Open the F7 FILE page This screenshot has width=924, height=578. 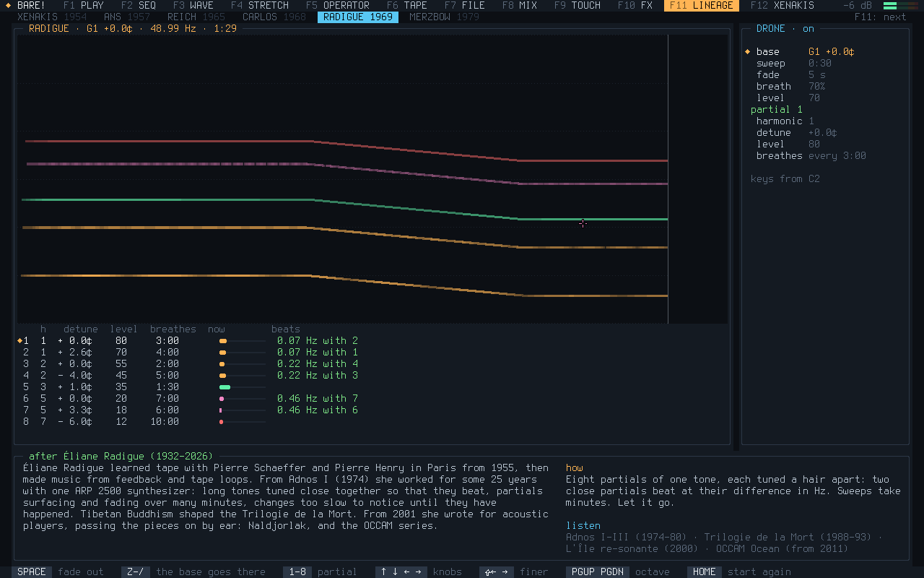tap(465, 5)
